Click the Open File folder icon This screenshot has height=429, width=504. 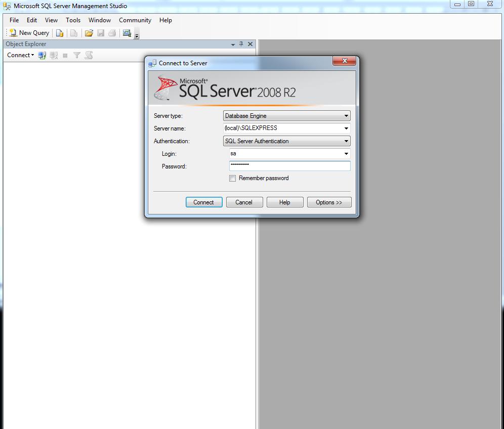coord(89,33)
